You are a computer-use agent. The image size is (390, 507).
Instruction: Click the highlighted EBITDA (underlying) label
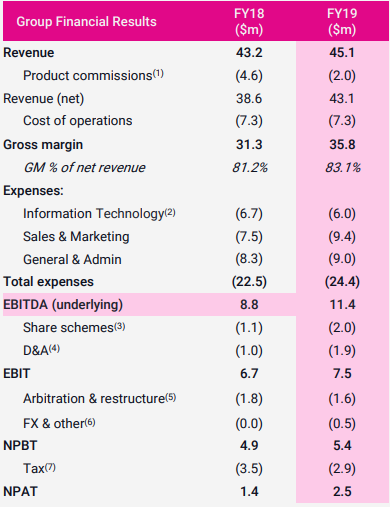(x=63, y=305)
